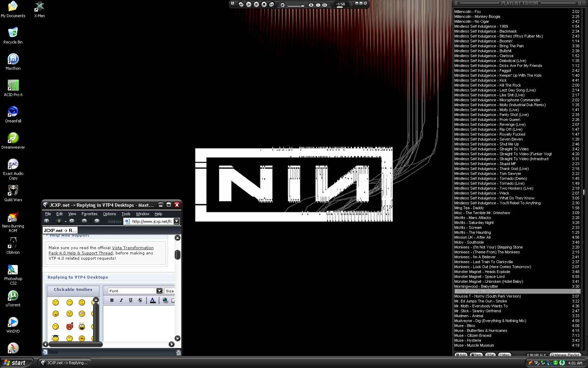Screen dimensions: 588x368
Task: Open the Tools menu in Maxthon
Action: [x=126, y=214]
